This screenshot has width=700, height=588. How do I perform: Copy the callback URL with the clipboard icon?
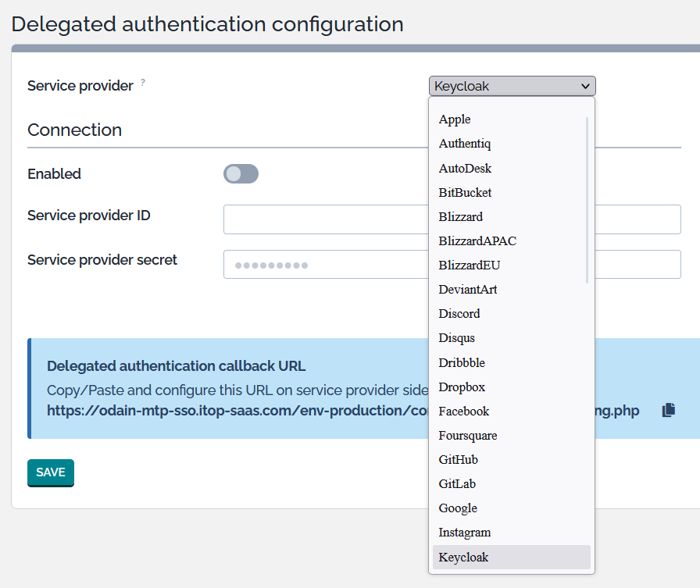668,410
